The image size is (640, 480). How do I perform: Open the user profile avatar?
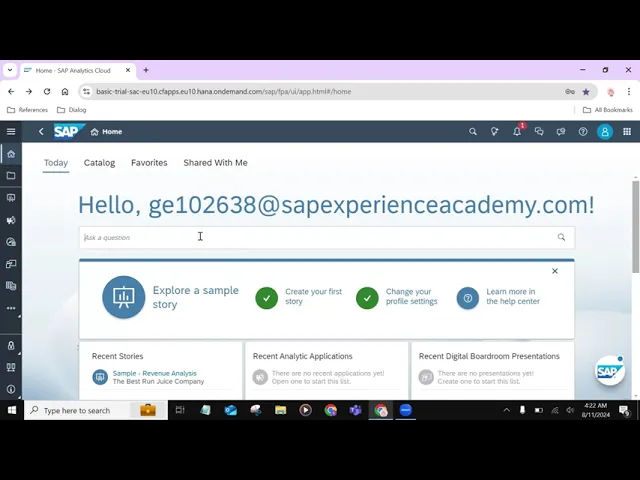click(x=605, y=131)
